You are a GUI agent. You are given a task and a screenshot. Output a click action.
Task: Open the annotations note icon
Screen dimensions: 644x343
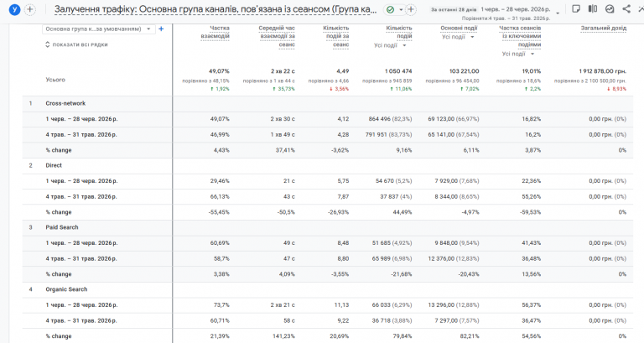[x=576, y=8]
